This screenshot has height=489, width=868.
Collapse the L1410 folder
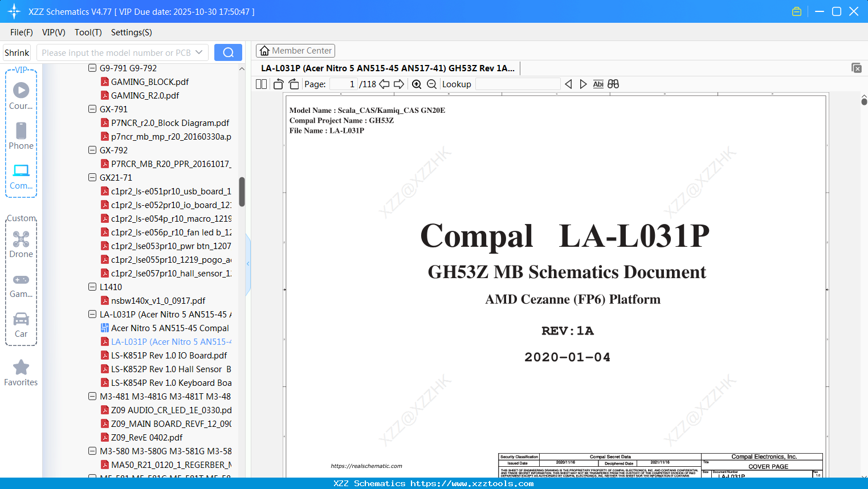click(92, 287)
